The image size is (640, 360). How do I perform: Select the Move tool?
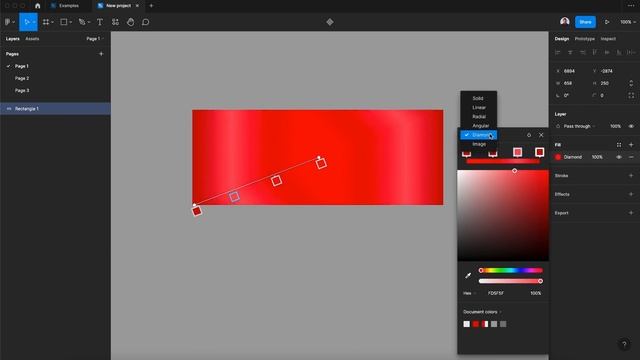point(26,22)
